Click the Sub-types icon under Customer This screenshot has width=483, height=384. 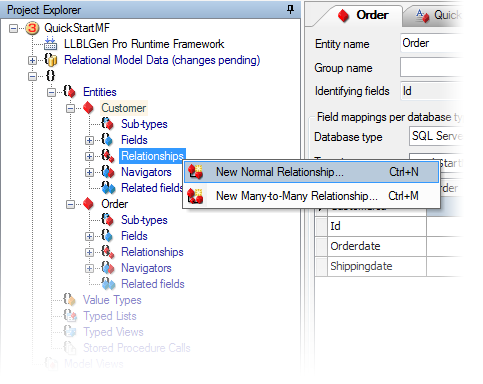107,124
